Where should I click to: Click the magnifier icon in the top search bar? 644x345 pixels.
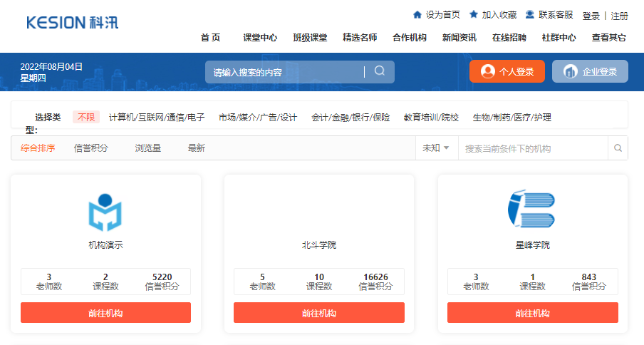tap(380, 71)
